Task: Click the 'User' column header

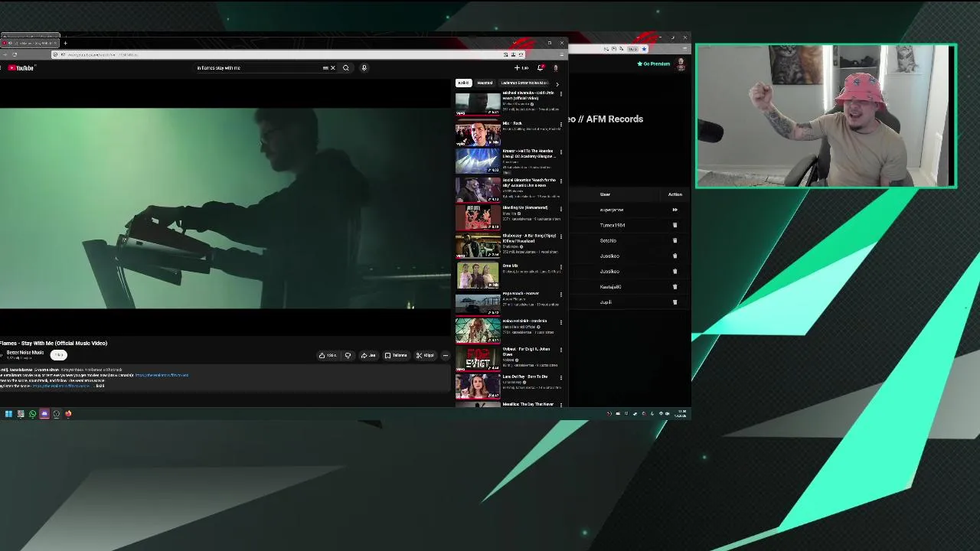Action: (605, 194)
